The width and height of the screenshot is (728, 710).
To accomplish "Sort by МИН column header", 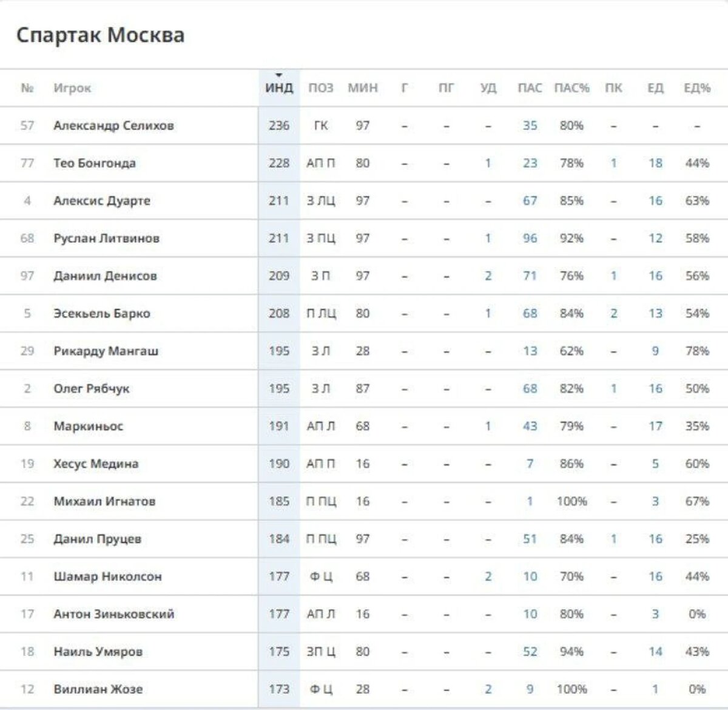I will click(363, 88).
